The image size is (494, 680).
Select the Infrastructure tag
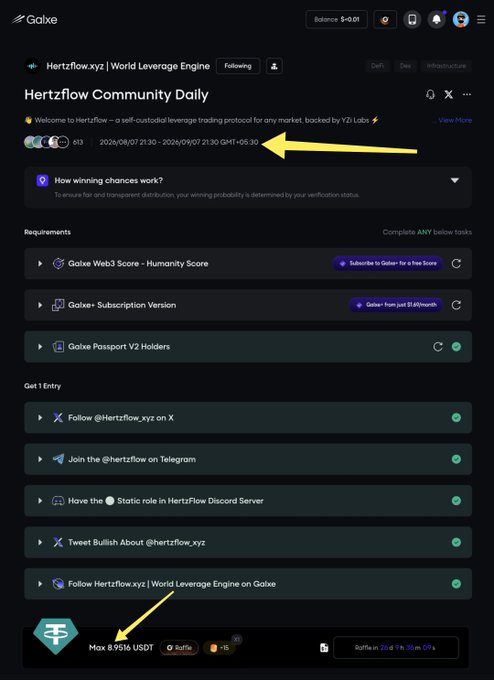446,66
